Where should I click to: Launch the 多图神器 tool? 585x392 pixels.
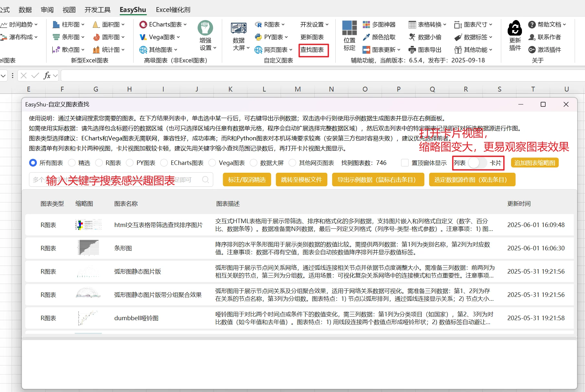point(379,25)
